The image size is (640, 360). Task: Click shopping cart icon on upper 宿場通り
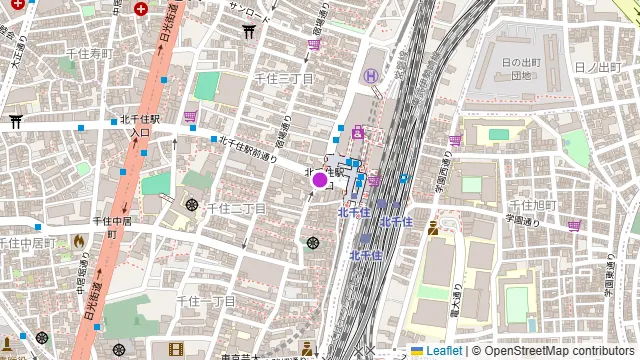coord(314,44)
